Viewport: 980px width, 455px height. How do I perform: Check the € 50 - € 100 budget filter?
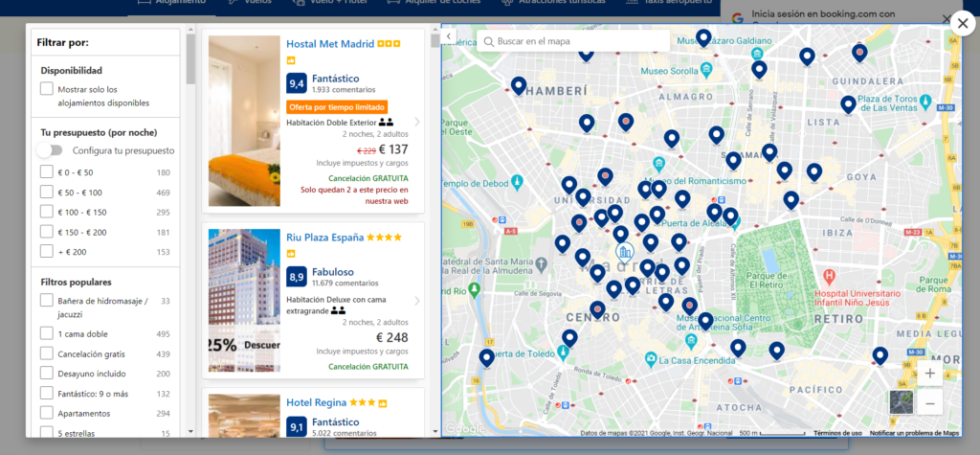(x=46, y=192)
